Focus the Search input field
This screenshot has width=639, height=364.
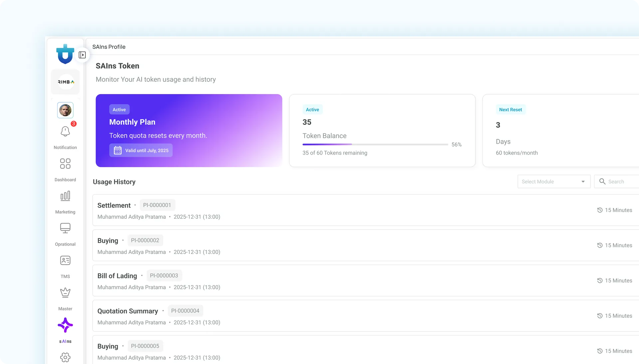click(x=617, y=182)
